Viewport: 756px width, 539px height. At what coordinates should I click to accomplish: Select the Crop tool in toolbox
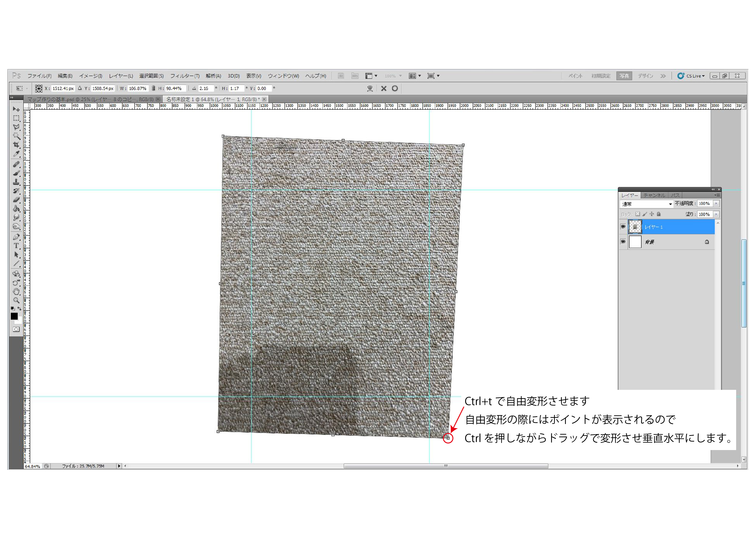16,145
